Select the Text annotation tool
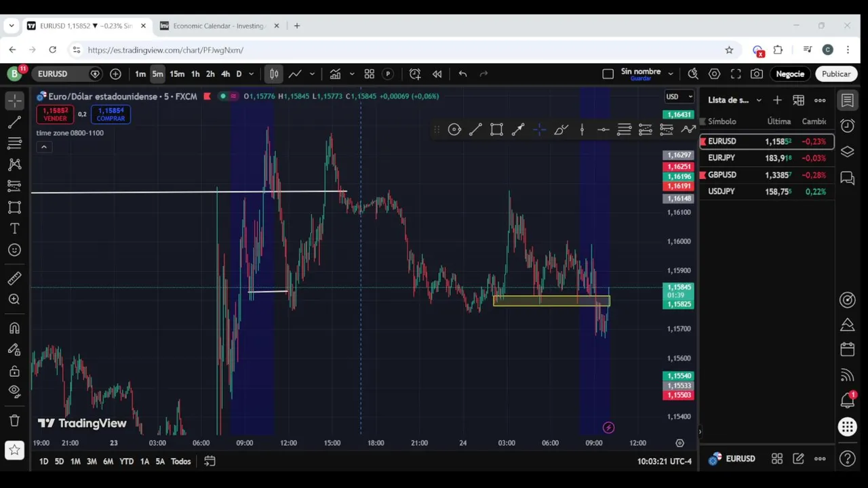The height and width of the screenshot is (488, 868). (14, 228)
